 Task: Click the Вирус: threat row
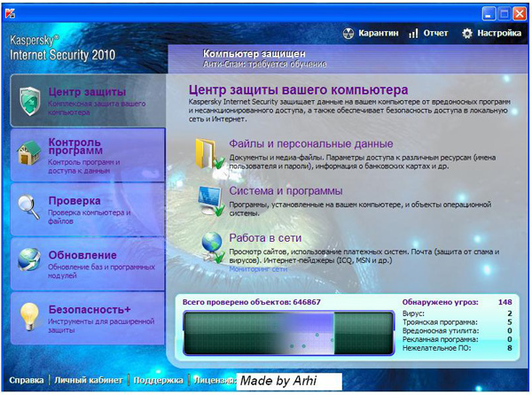(x=457, y=314)
